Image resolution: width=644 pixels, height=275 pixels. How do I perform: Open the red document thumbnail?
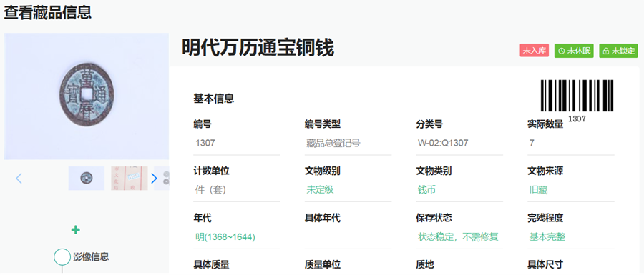click(130, 179)
